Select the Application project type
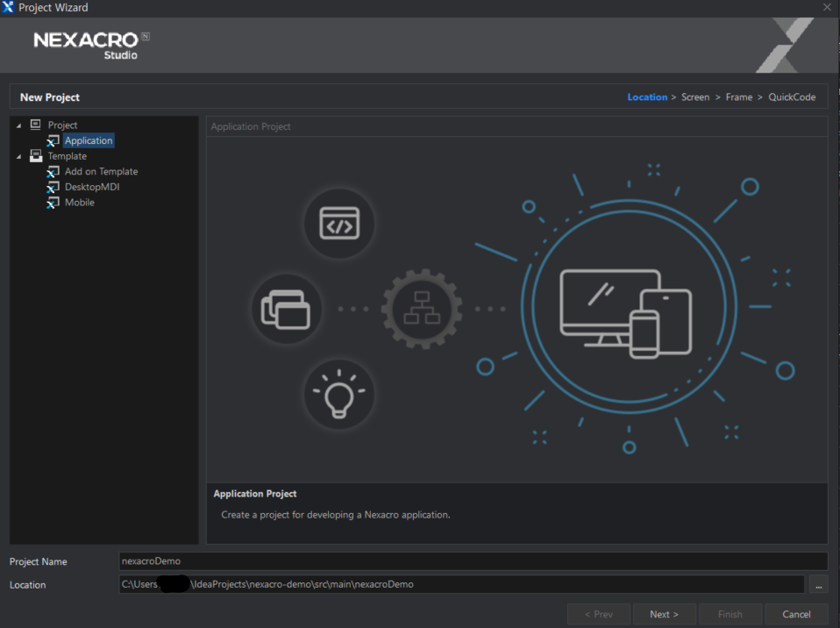The width and height of the screenshot is (840, 628). (x=89, y=140)
